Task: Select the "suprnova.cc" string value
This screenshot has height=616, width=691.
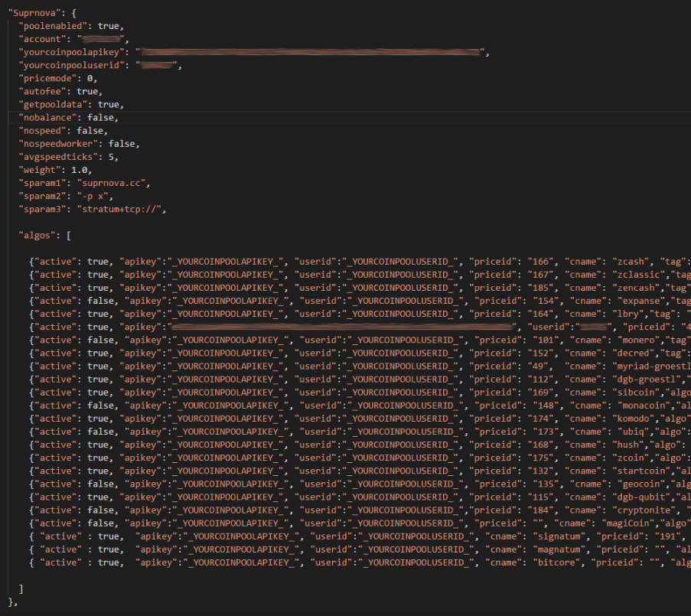Action: tap(111, 184)
